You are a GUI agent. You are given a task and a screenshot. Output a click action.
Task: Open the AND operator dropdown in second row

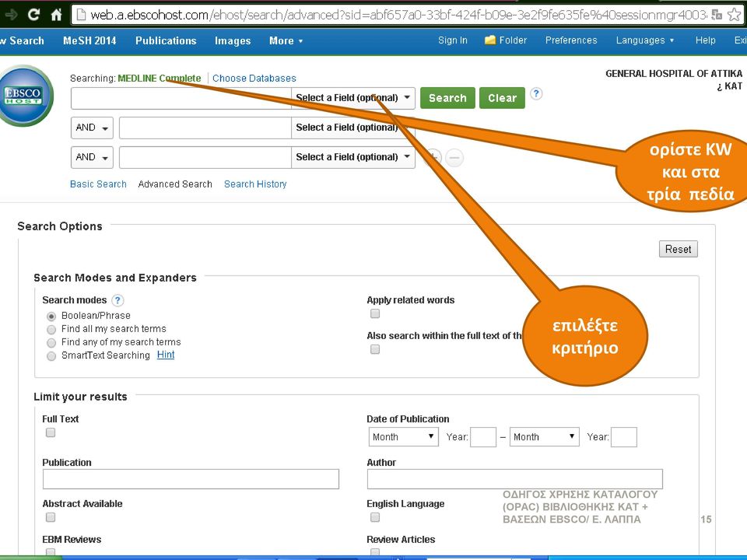coord(92,128)
